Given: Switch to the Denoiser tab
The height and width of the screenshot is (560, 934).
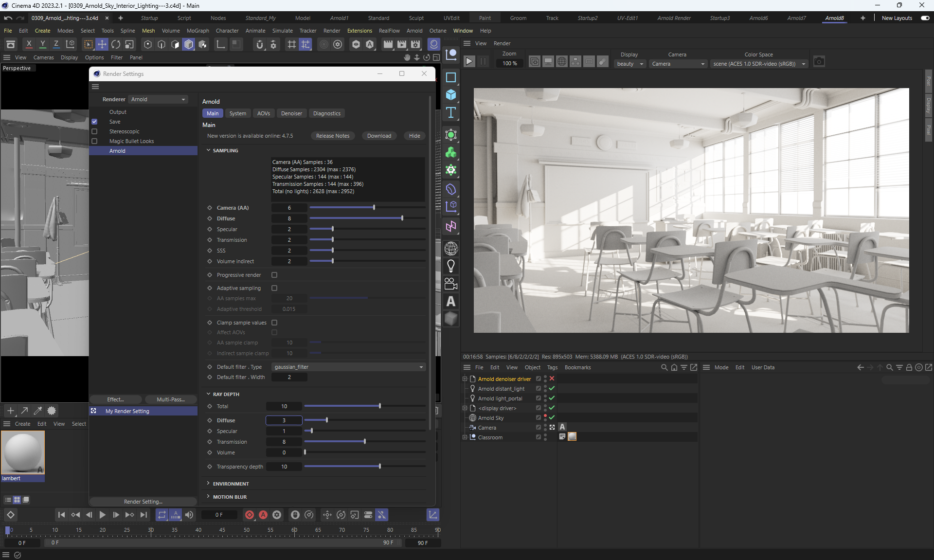Looking at the screenshot, I should (291, 113).
